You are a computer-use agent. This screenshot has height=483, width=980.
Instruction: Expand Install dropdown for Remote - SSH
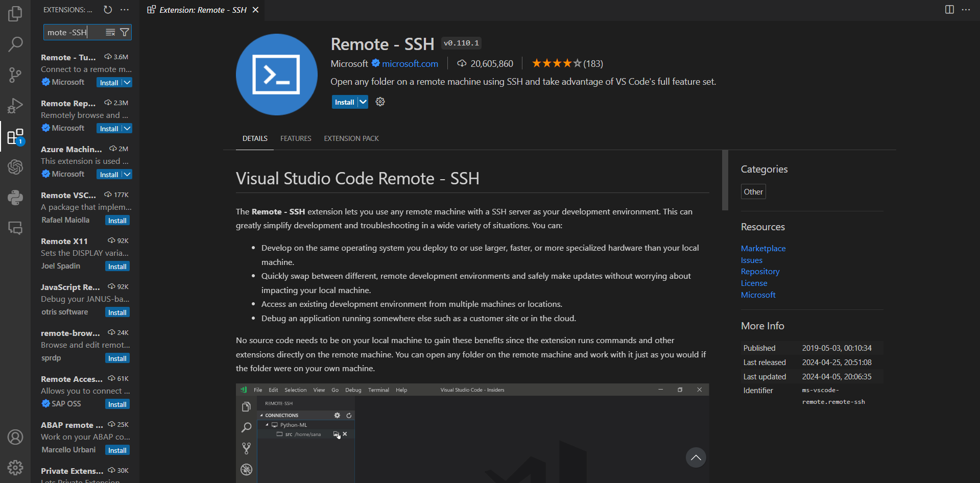[x=363, y=102]
